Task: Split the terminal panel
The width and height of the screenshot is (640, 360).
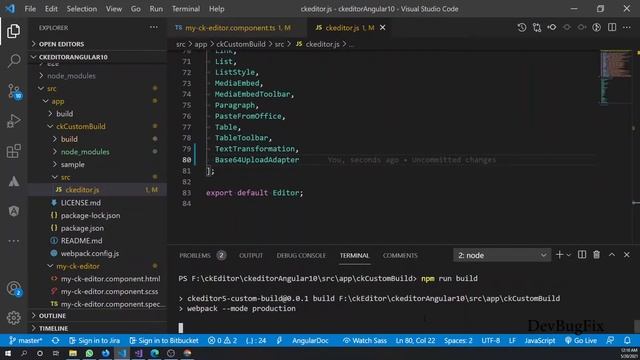Action: coord(582,255)
